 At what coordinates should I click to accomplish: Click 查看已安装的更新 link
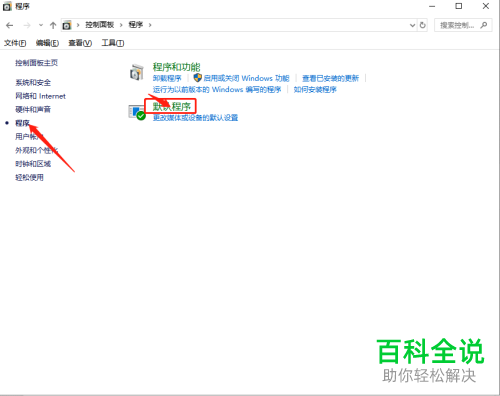pos(330,78)
